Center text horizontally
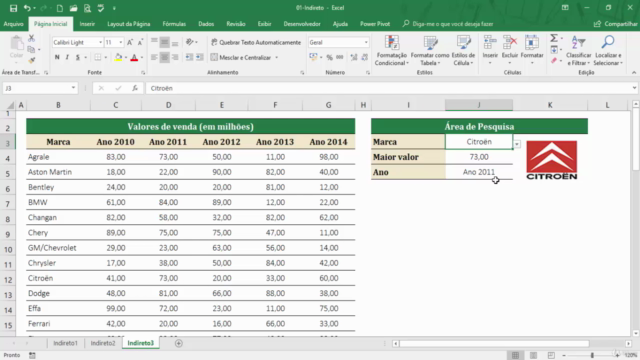The height and width of the screenshot is (360, 640). [x=164, y=58]
